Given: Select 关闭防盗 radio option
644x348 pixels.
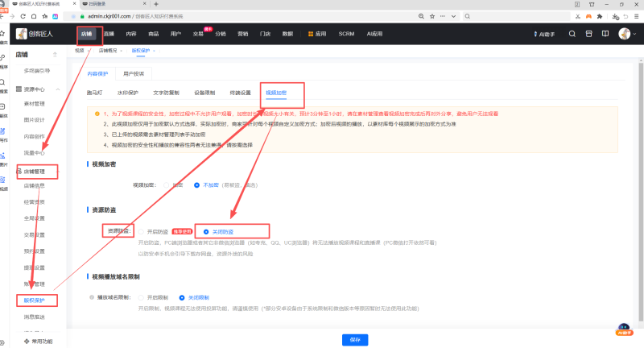Looking at the screenshot, I should [x=206, y=230].
